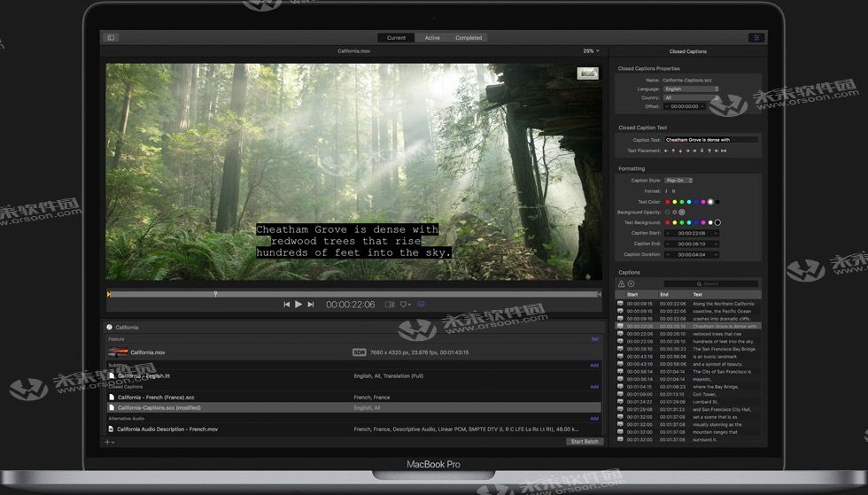The width and height of the screenshot is (868, 495).
Task: Toggle the sidebar icon at top left
Action: (111, 37)
